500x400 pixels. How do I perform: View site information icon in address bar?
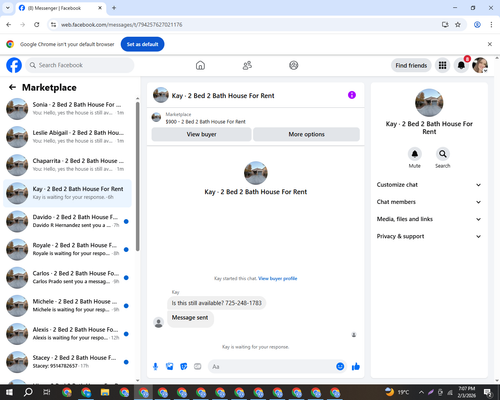(x=53, y=25)
